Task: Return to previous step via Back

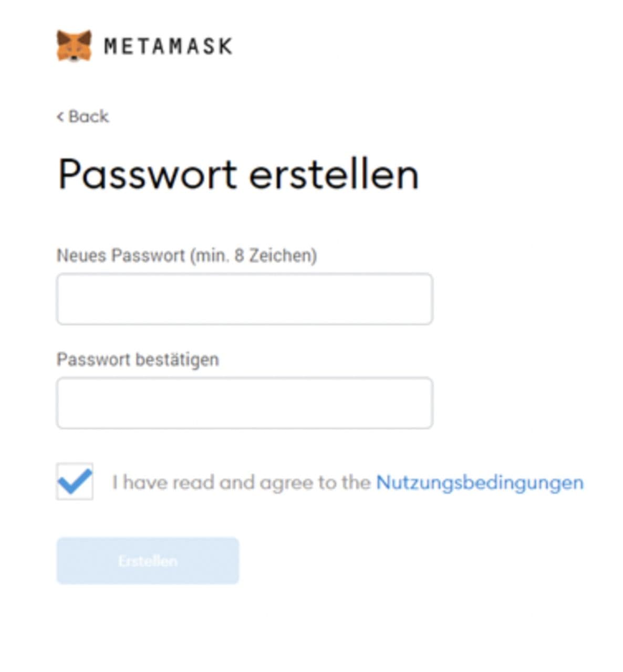Action: pyautogui.click(x=83, y=116)
